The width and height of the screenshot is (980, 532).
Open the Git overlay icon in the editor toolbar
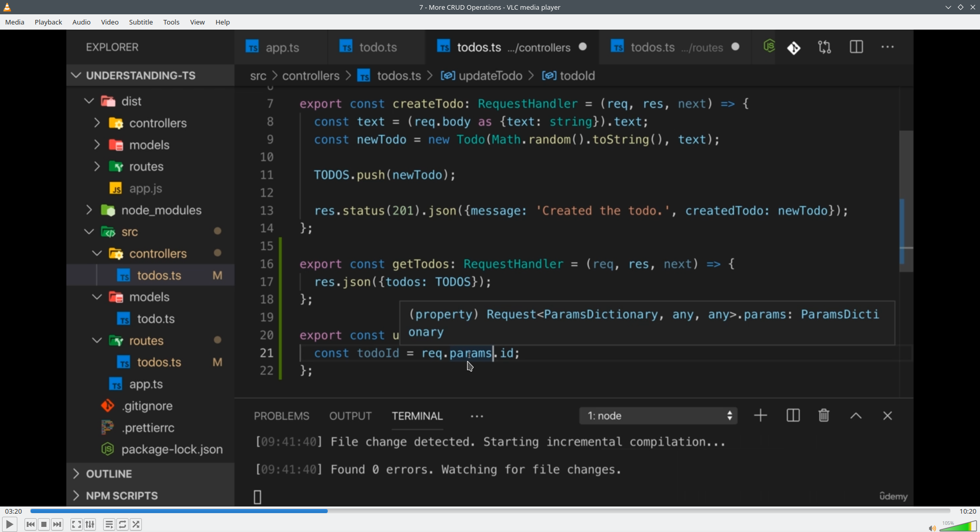[794, 47]
